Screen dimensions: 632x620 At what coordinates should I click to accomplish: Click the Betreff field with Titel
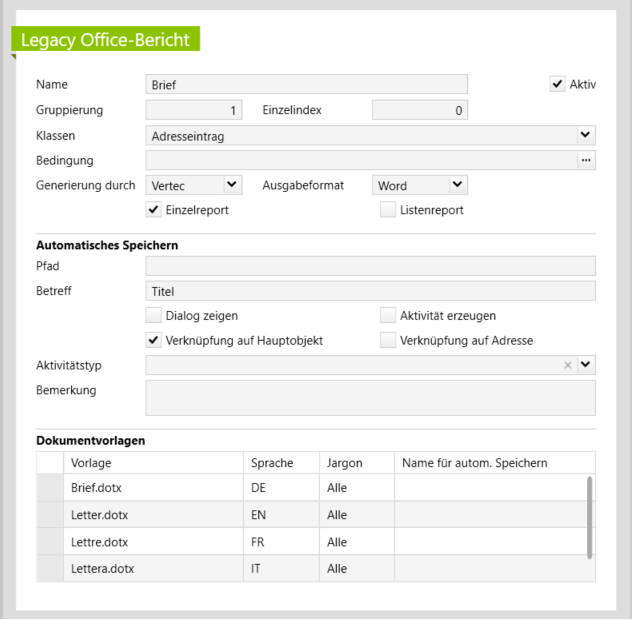pyautogui.click(x=370, y=291)
